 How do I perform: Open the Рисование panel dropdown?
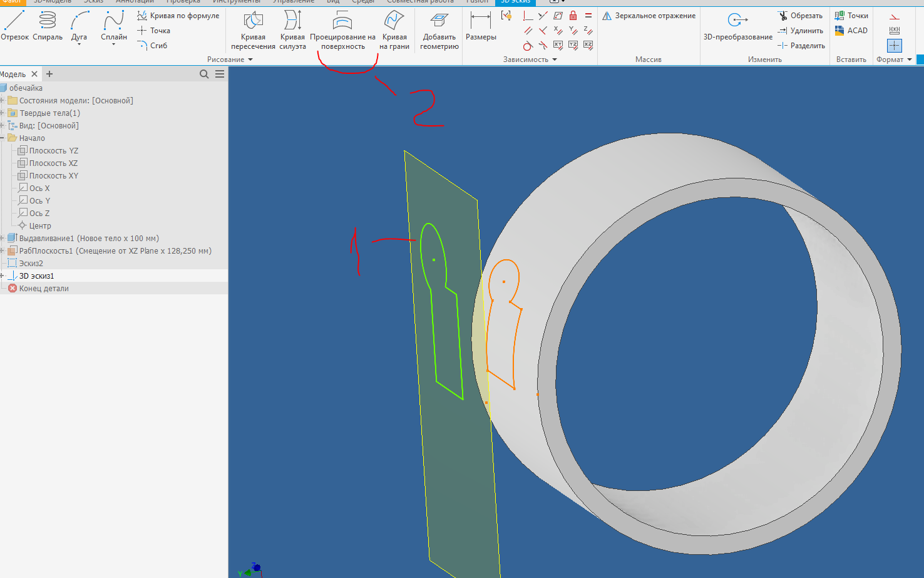(250, 59)
